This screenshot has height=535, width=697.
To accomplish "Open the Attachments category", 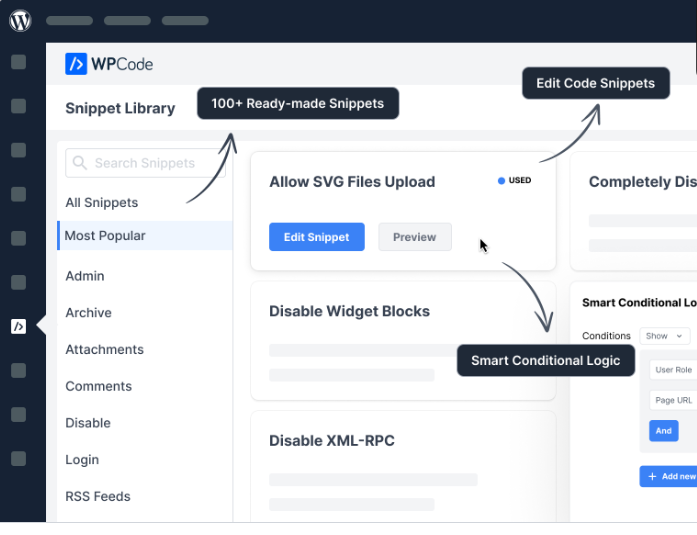I will (104, 350).
